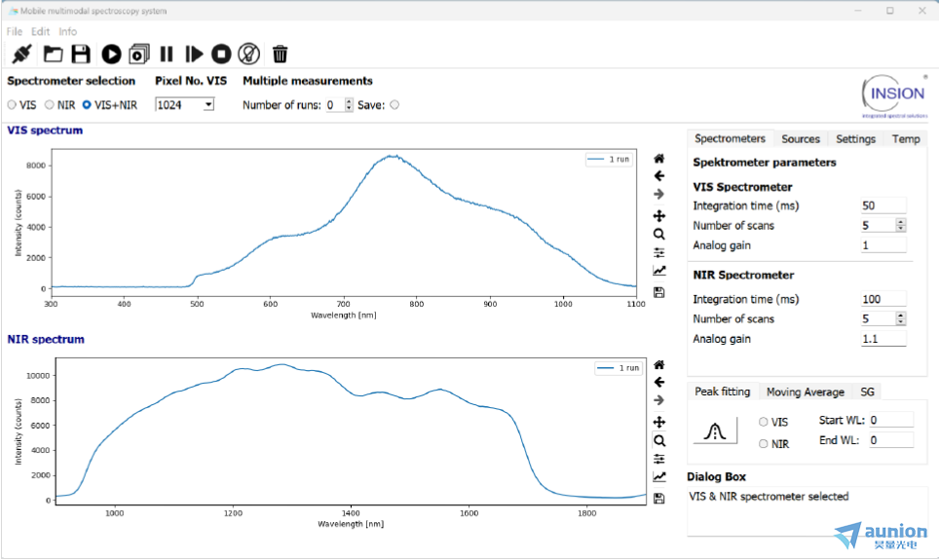Activate zoom tool on NIR spectrum plot
Screen dimensions: 939x560
(x=659, y=440)
